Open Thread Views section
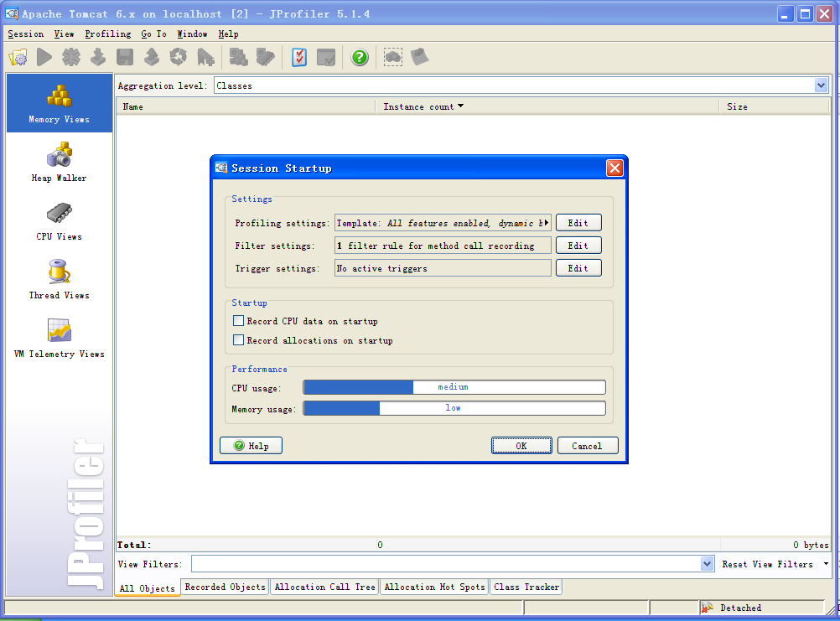The image size is (840, 621). click(60, 279)
